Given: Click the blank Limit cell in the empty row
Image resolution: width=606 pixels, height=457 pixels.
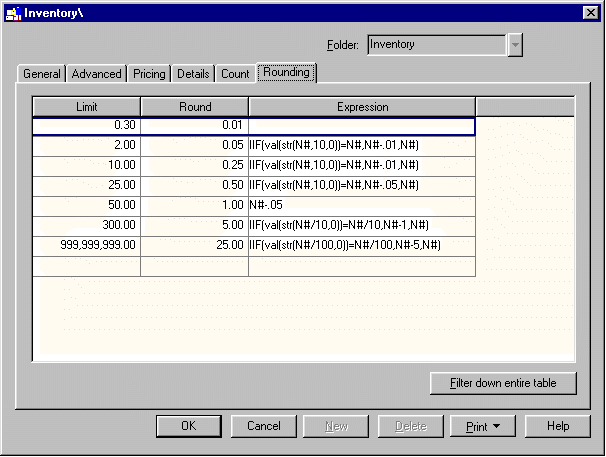Looking at the screenshot, I should [87, 266].
